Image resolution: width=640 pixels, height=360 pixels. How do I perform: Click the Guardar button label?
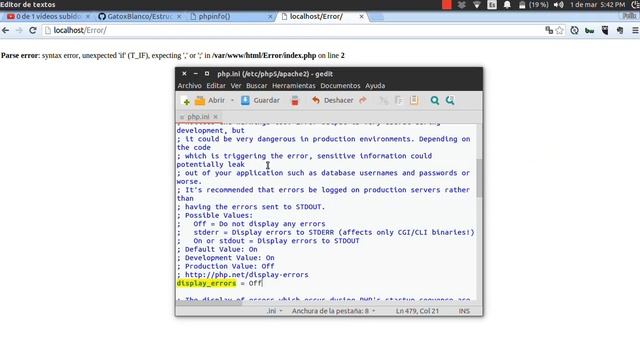[x=267, y=100]
